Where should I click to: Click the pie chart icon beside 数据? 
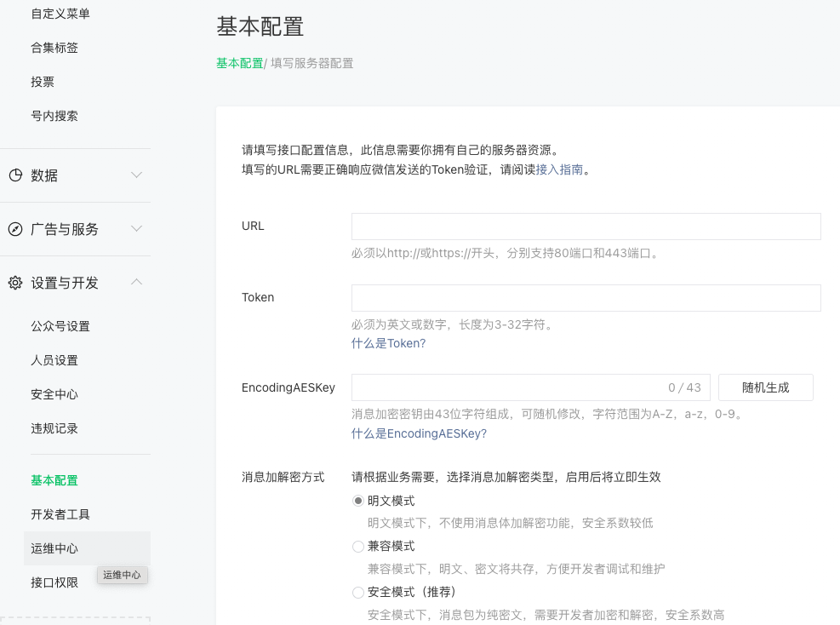(15, 175)
